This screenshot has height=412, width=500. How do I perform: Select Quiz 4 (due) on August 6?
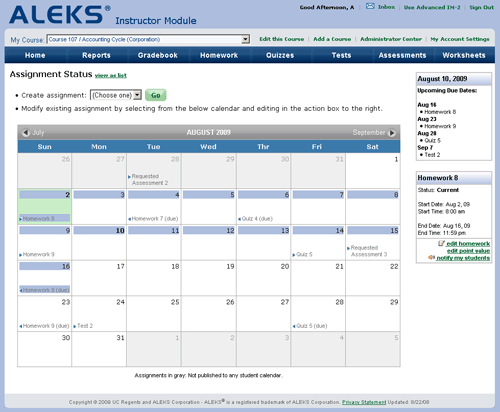click(255, 219)
